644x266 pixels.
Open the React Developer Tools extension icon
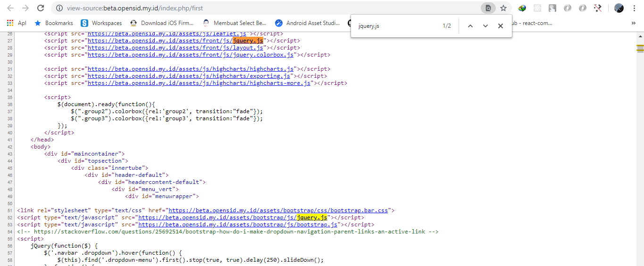coord(537,8)
